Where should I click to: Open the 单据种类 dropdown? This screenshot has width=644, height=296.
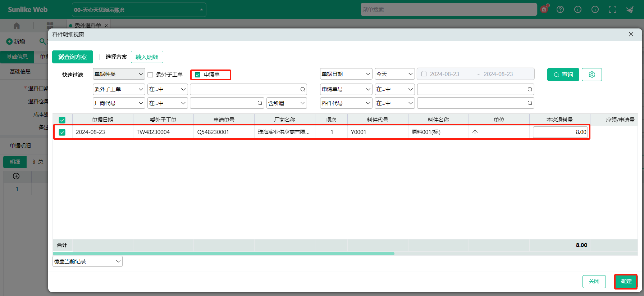click(x=119, y=74)
